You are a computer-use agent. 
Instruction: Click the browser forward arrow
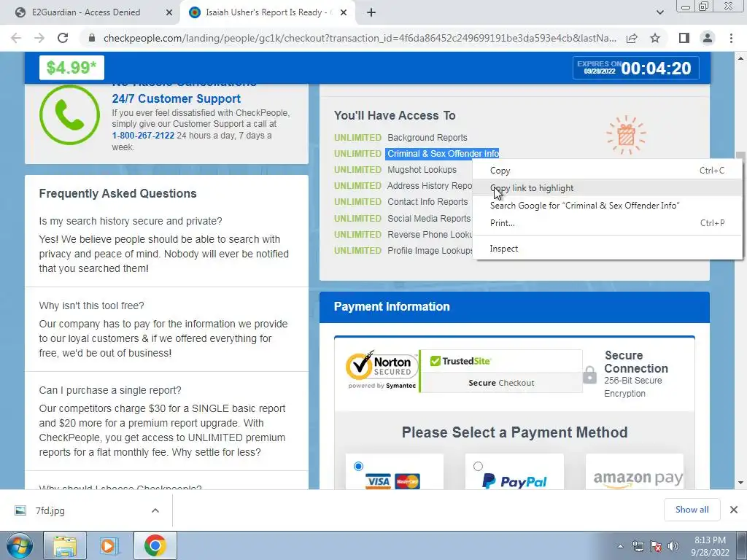coord(39,38)
